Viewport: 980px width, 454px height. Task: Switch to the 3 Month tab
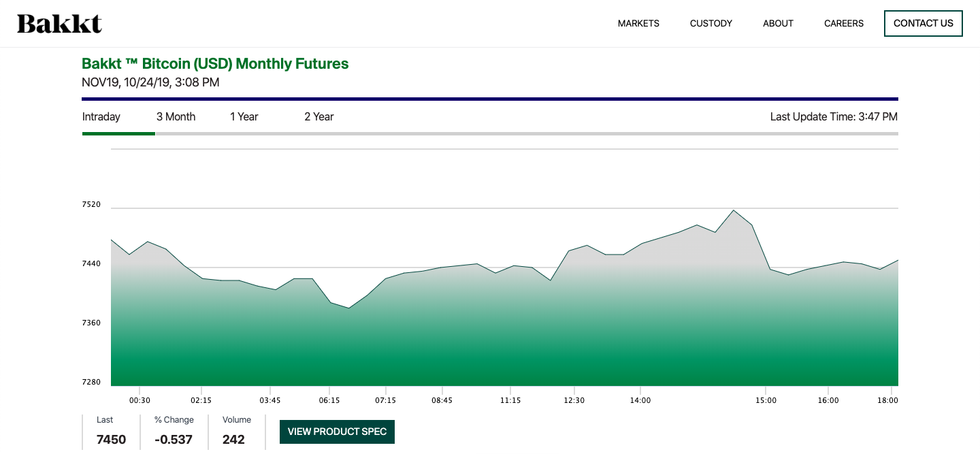point(176,116)
